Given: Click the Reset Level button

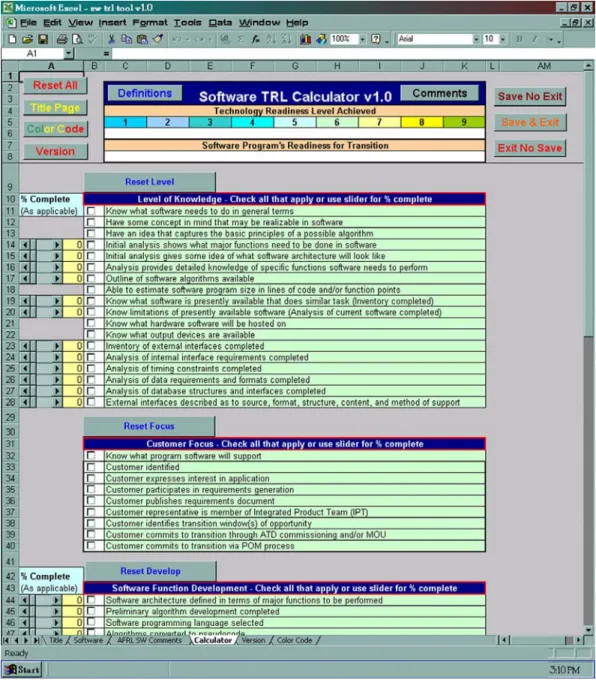Looking at the screenshot, I should click(150, 182).
